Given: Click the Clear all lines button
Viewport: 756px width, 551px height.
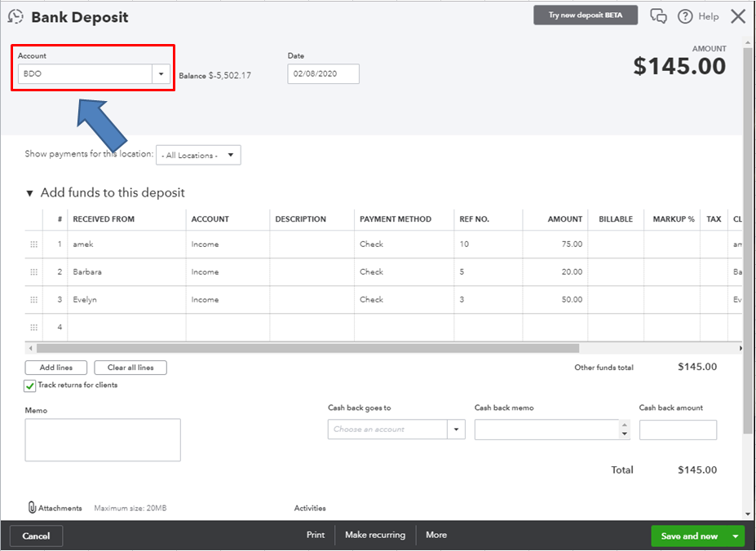Looking at the screenshot, I should point(130,368).
